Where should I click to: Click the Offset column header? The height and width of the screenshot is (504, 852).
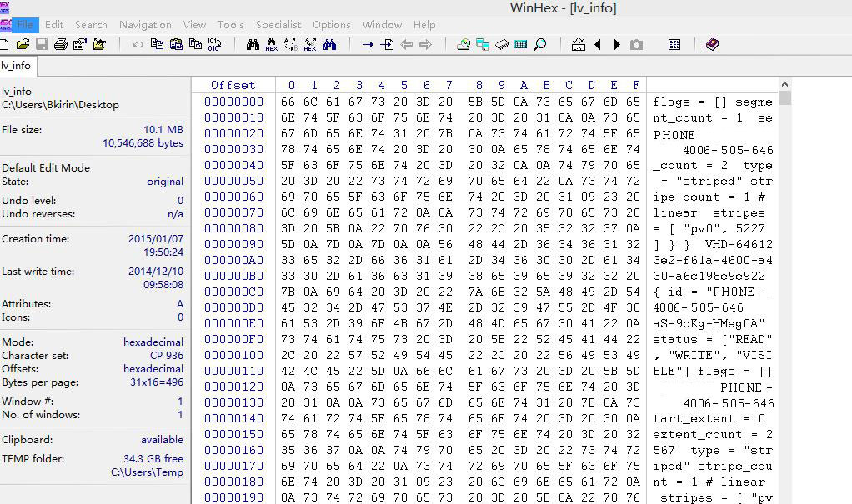pyautogui.click(x=233, y=85)
